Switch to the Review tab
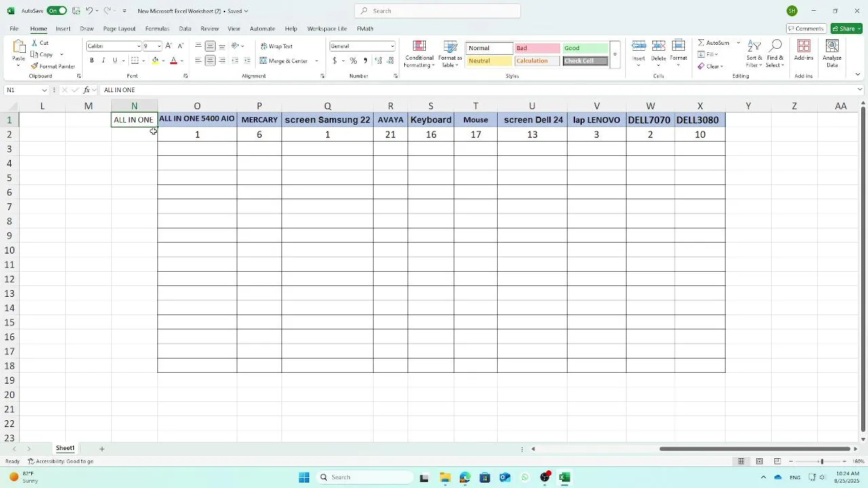This screenshot has width=868, height=488. [x=210, y=28]
